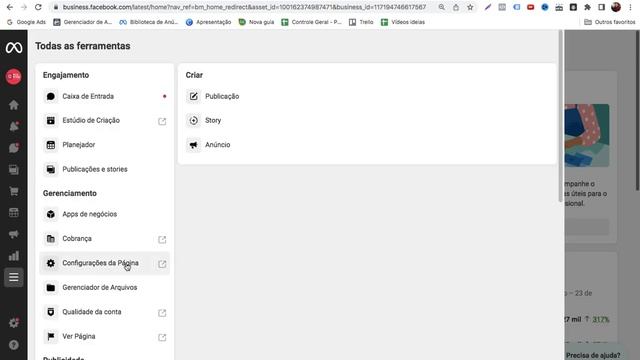Open the posts content icon in sidebar
This screenshot has height=360, width=640.
(13, 169)
